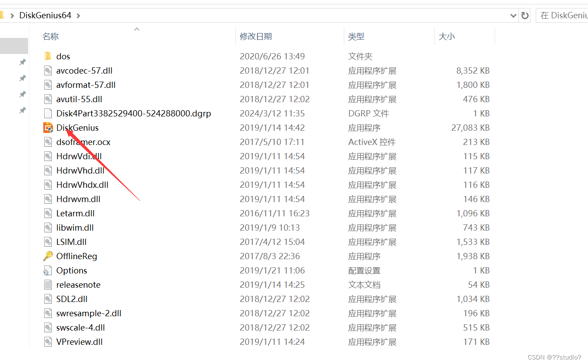Click the date 2019/1/21 11:06

(272, 270)
